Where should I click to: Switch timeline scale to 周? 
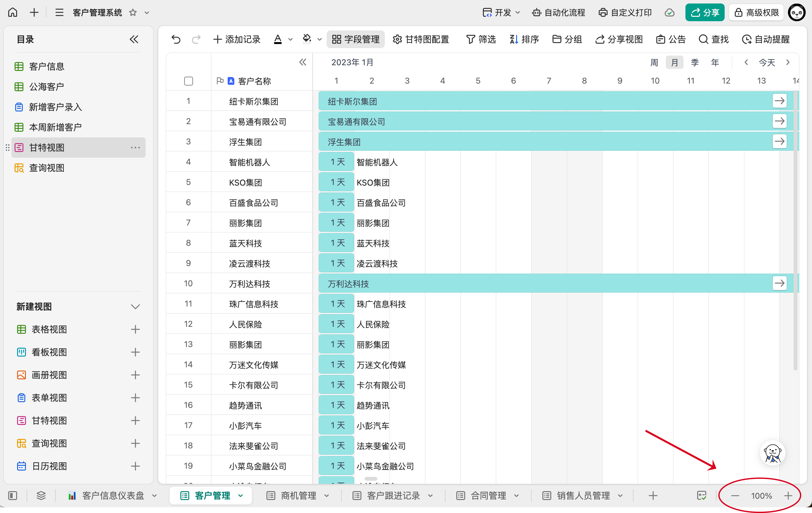pyautogui.click(x=654, y=62)
